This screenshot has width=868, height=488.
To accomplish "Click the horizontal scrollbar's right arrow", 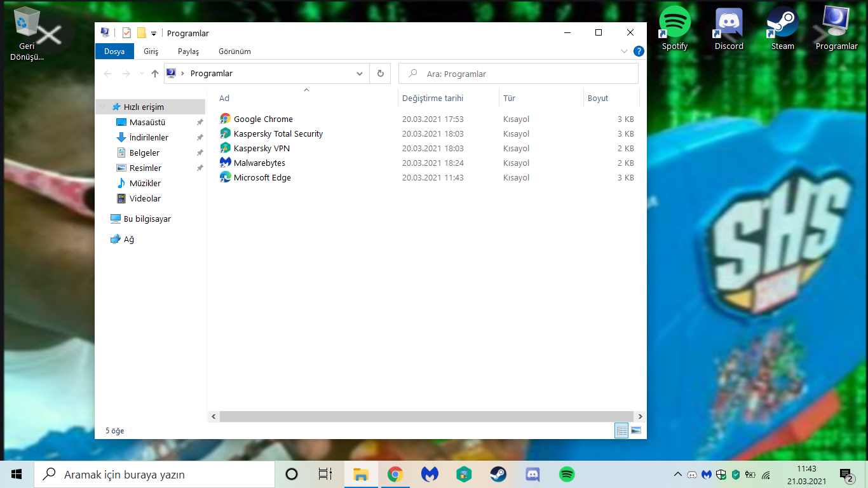I will (x=641, y=417).
